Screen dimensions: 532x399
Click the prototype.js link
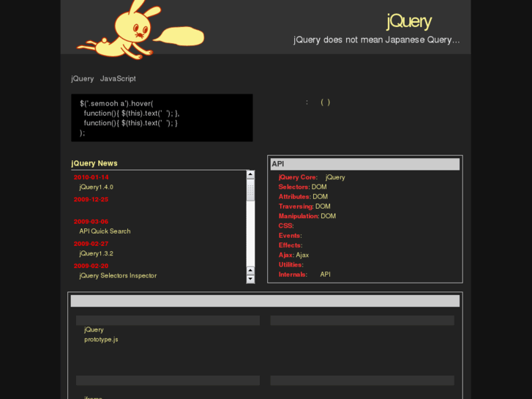click(x=101, y=340)
